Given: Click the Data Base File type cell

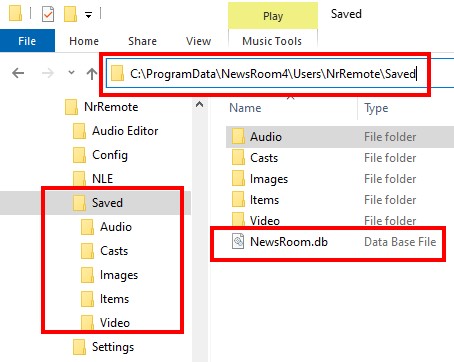Looking at the screenshot, I should [x=400, y=242].
